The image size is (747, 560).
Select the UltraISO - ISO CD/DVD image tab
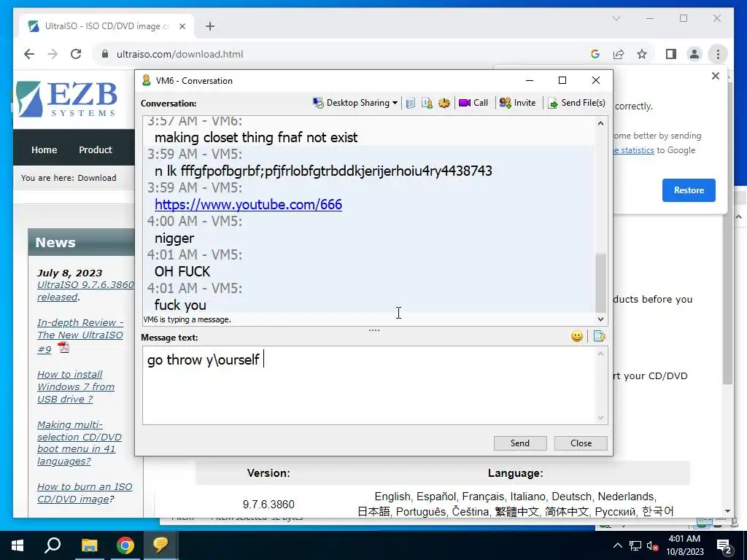[107, 26]
